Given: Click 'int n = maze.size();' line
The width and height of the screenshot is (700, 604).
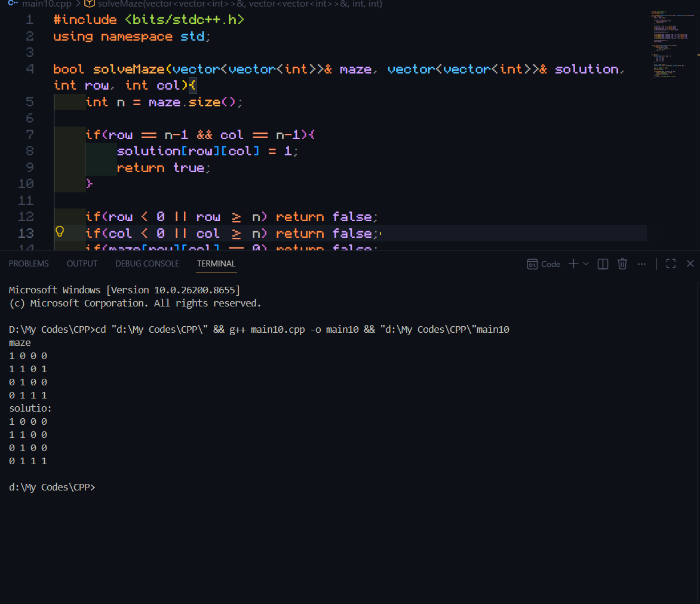Looking at the screenshot, I should [x=164, y=102].
